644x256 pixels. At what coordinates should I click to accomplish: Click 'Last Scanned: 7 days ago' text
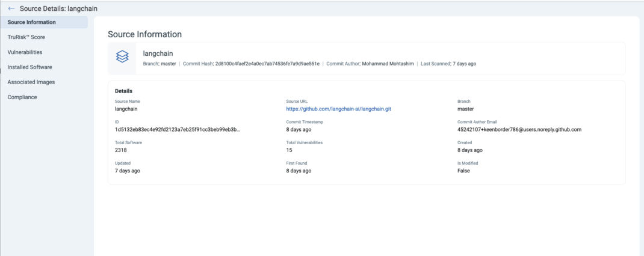(448, 64)
